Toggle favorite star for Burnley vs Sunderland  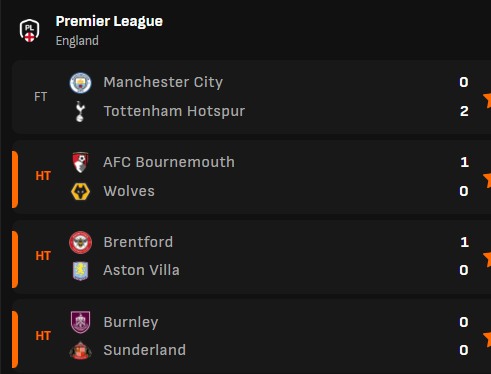(487, 339)
